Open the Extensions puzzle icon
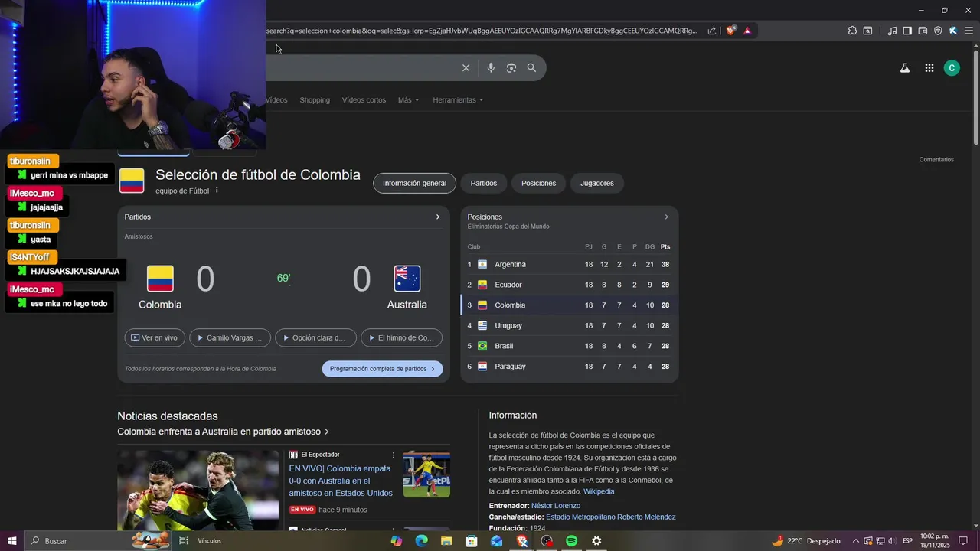The width and height of the screenshot is (980, 551). pos(852,31)
